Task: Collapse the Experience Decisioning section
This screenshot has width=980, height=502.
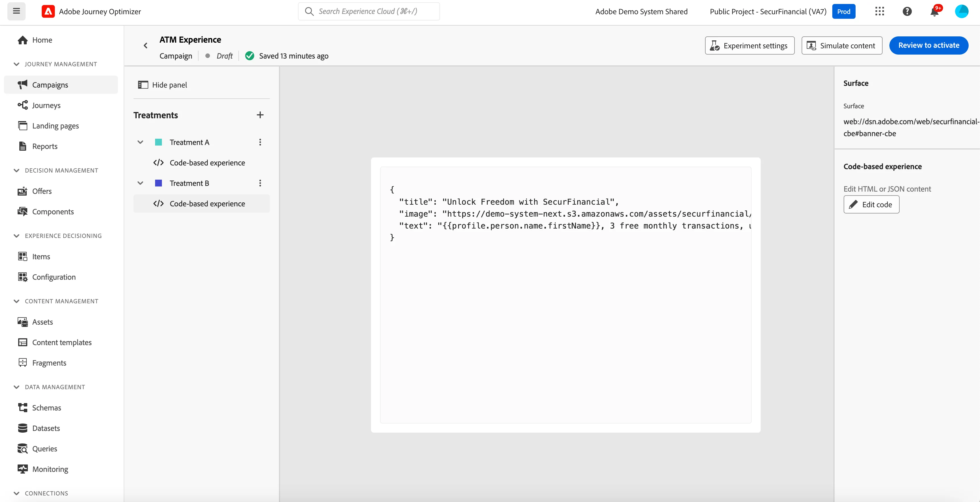Action: pyautogui.click(x=16, y=236)
